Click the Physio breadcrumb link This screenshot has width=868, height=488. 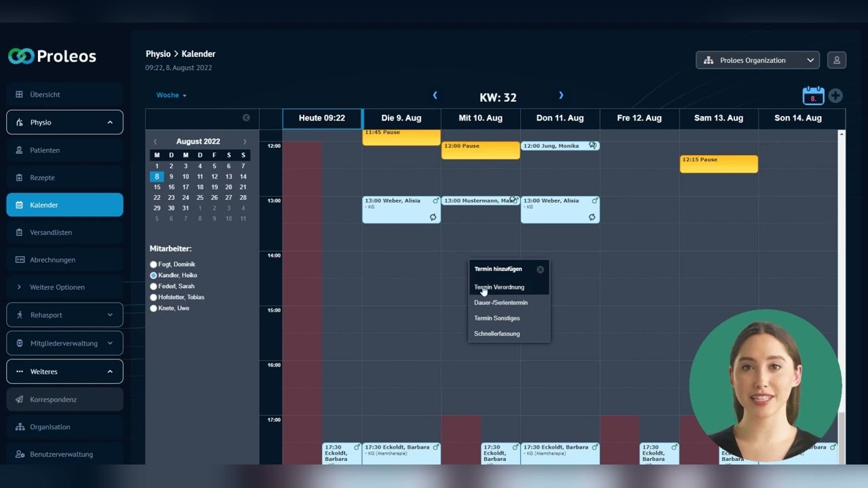(158, 54)
